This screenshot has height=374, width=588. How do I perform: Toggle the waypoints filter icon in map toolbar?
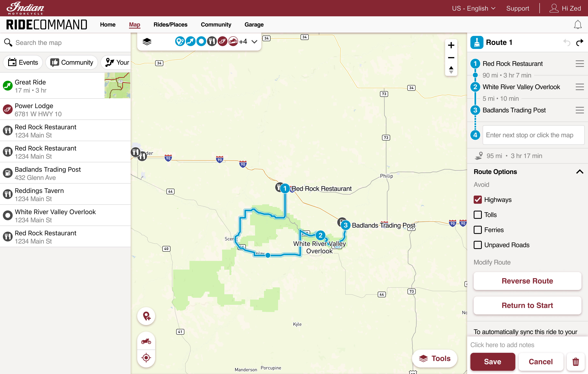point(180,41)
